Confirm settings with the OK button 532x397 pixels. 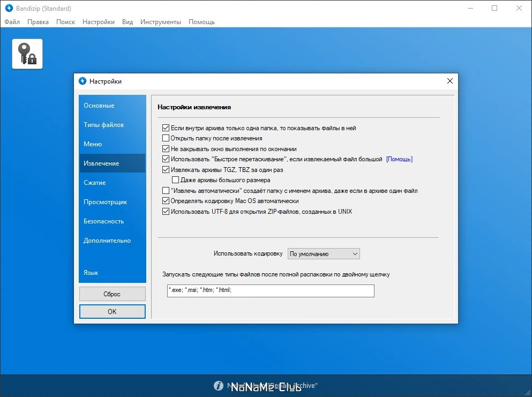coord(113,311)
